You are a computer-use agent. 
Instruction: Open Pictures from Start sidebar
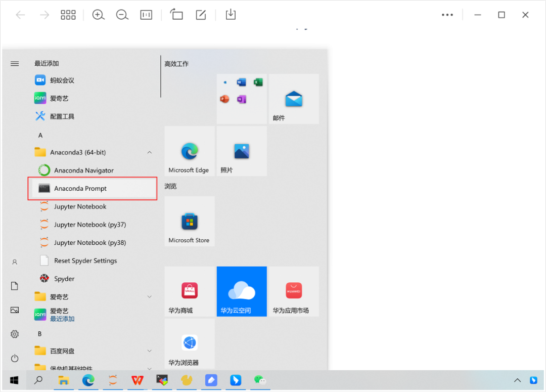[x=15, y=310]
